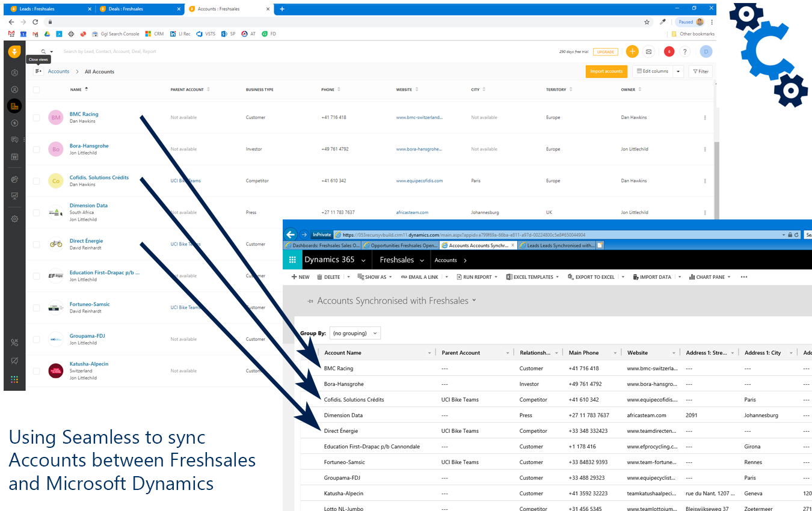Switch to Dashboards: Freshsales Sales IE tab
Screen dimensions: 812x511
[322, 245]
